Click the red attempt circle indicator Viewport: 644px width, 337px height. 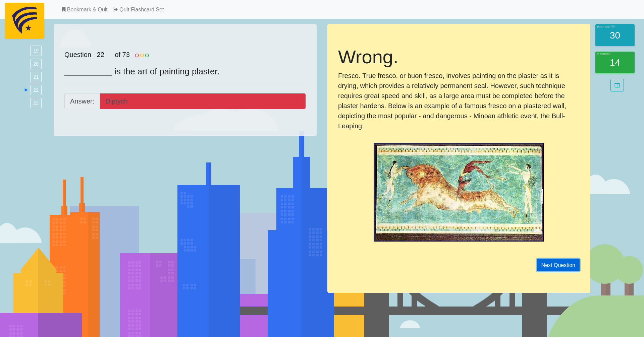137,55
